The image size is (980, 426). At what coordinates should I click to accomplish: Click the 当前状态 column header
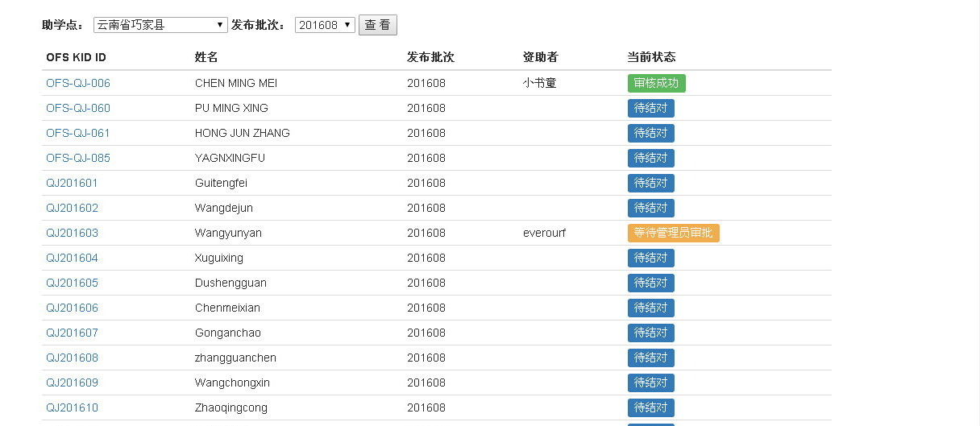pyautogui.click(x=651, y=57)
